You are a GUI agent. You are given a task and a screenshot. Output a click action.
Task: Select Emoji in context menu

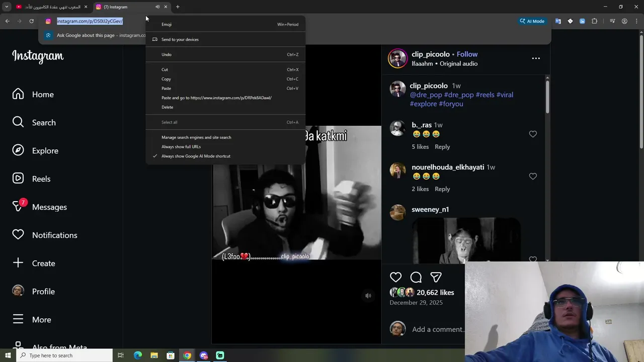coord(225,24)
